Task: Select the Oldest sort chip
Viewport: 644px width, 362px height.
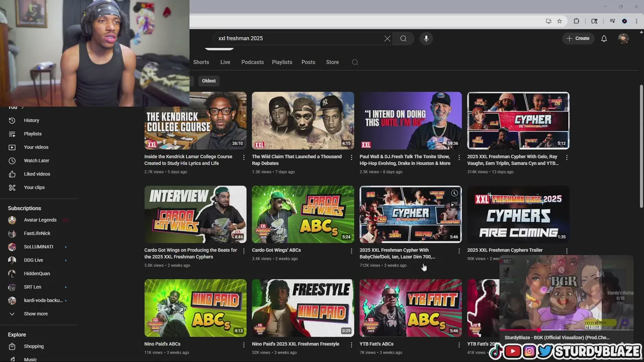Action: 209,80
